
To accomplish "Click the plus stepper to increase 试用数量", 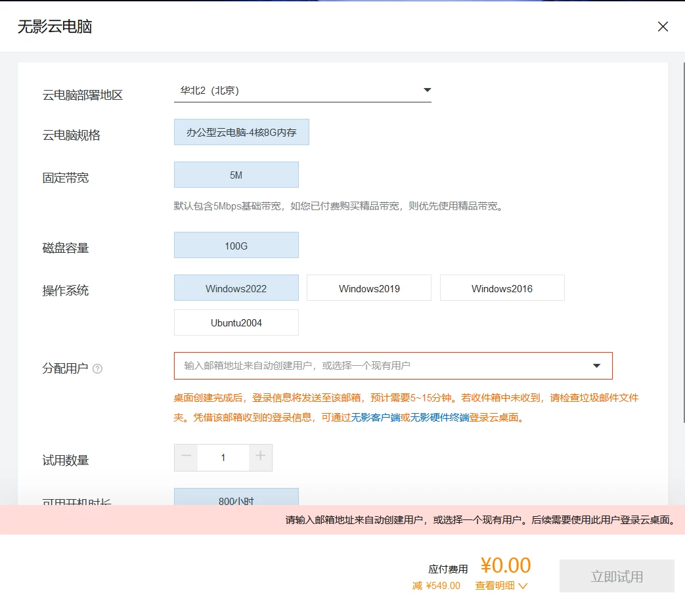I will 261,457.
